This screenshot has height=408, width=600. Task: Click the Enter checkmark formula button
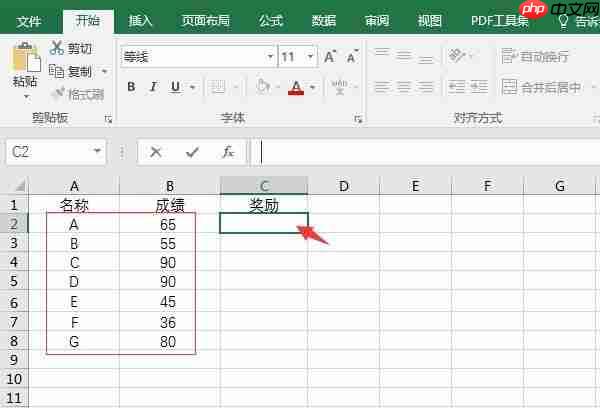point(192,152)
